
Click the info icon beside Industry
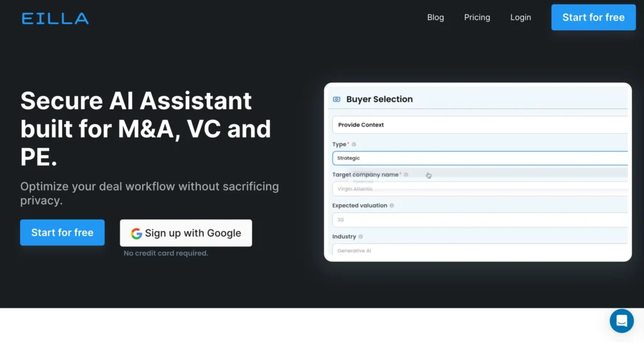(362, 237)
